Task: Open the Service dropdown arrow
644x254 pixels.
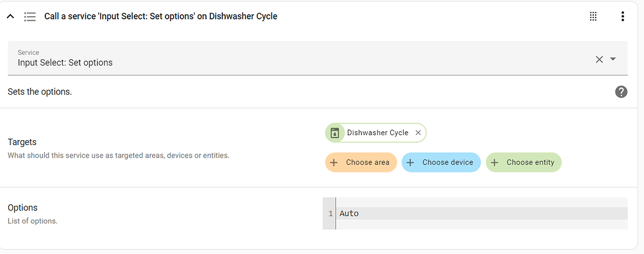Action: click(613, 59)
